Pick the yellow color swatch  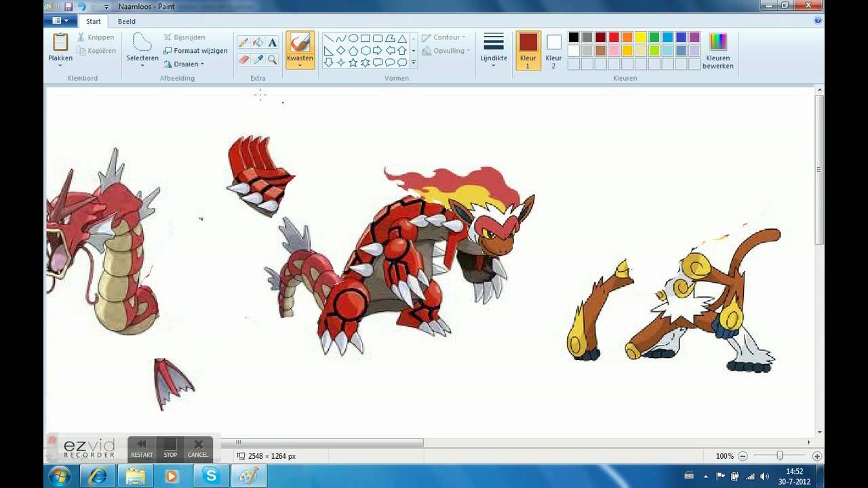pos(641,37)
